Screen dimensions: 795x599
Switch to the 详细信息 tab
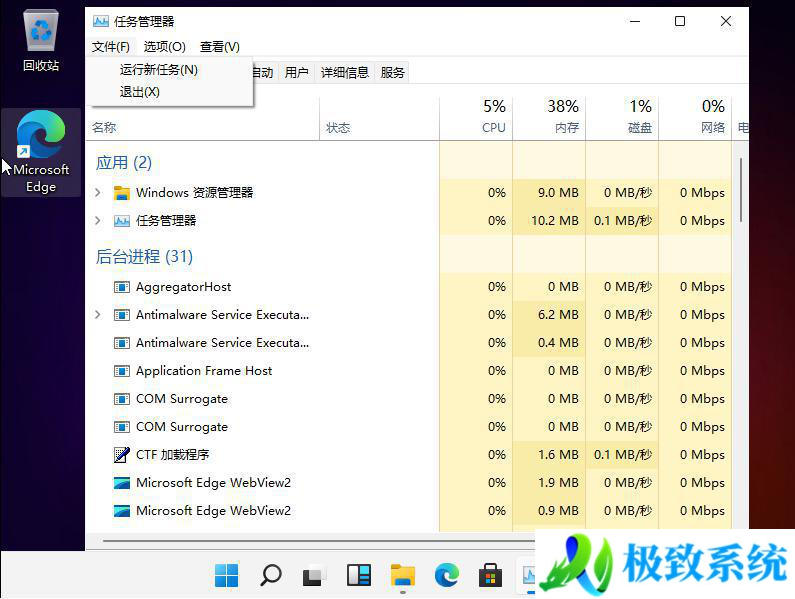click(x=345, y=73)
